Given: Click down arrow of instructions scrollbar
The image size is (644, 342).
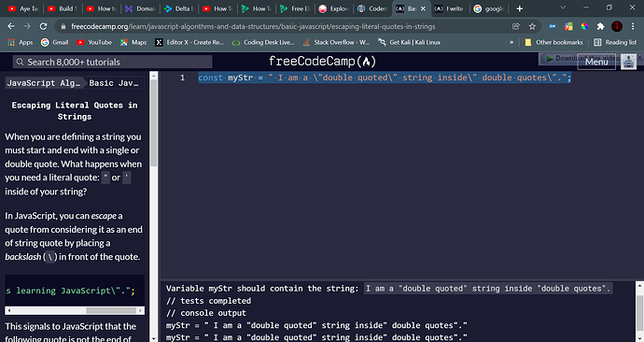Looking at the screenshot, I should 154,338.
